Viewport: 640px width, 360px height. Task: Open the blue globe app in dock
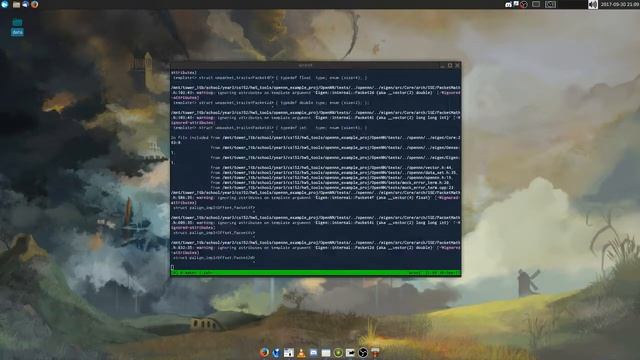(276, 353)
